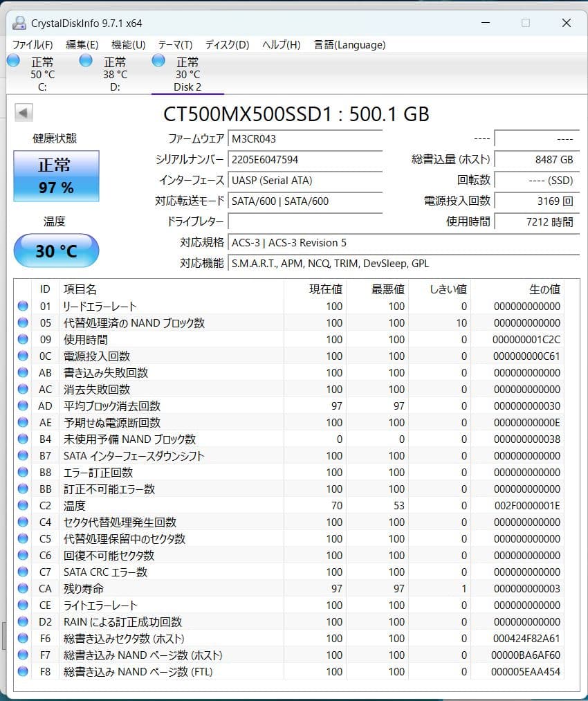Click the status icon for row C2 温度
This screenshot has width=588, height=701.
pyautogui.click(x=23, y=506)
